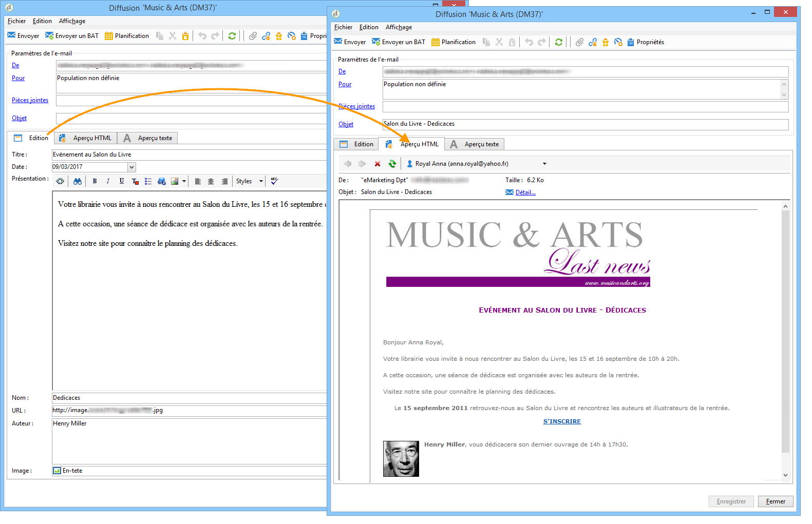Open the Royal Anna recipient dropdown

pos(477,164)
